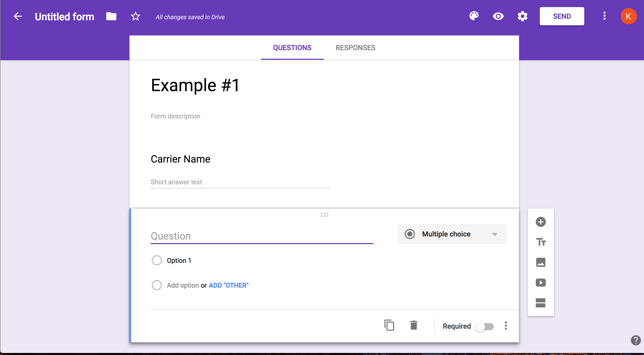Select the Option 1 radio button
The image size is (644, 355).
tap(157, 260)
